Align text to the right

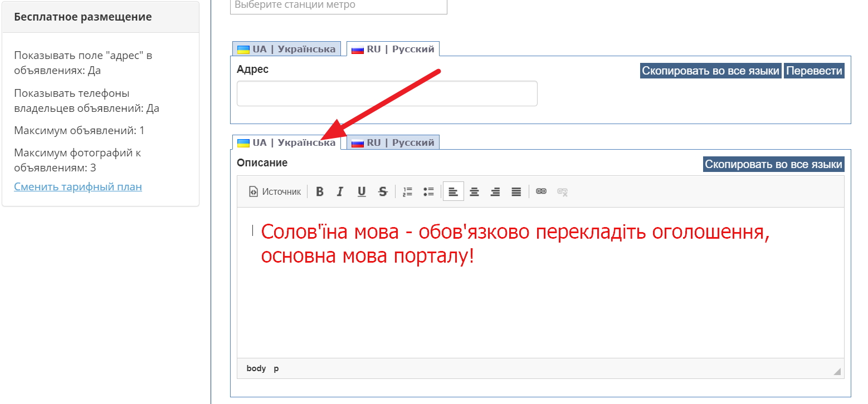495,191
